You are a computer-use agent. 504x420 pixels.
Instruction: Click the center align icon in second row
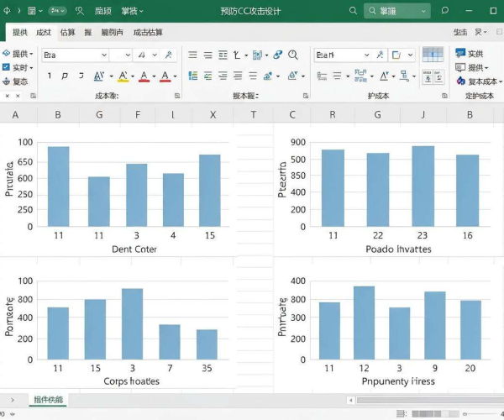[x=208, y=76]
